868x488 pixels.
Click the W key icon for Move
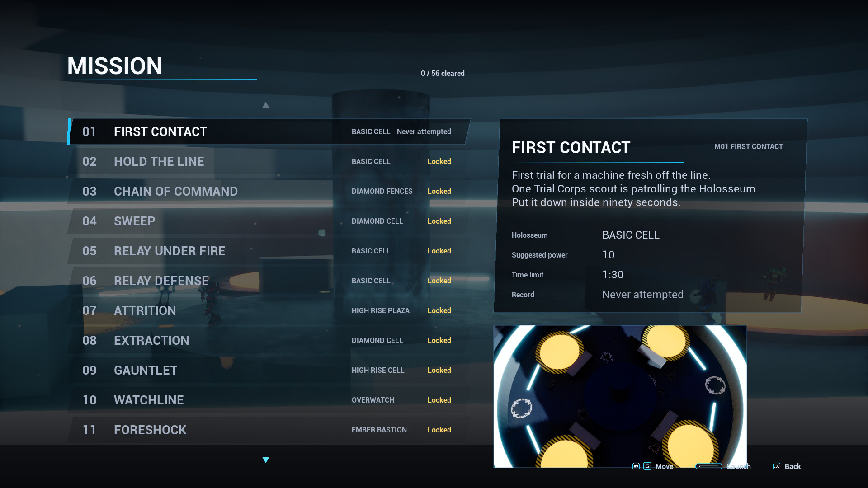click(636, 466)
